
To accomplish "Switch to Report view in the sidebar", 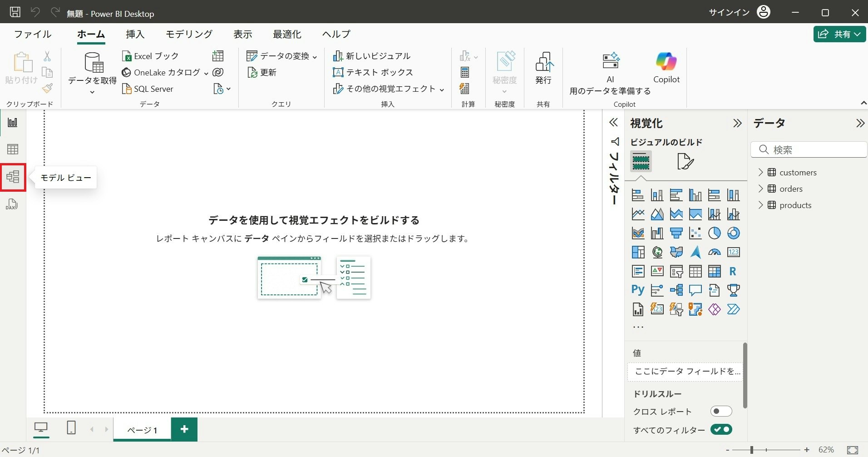I will tap(13, 122).
